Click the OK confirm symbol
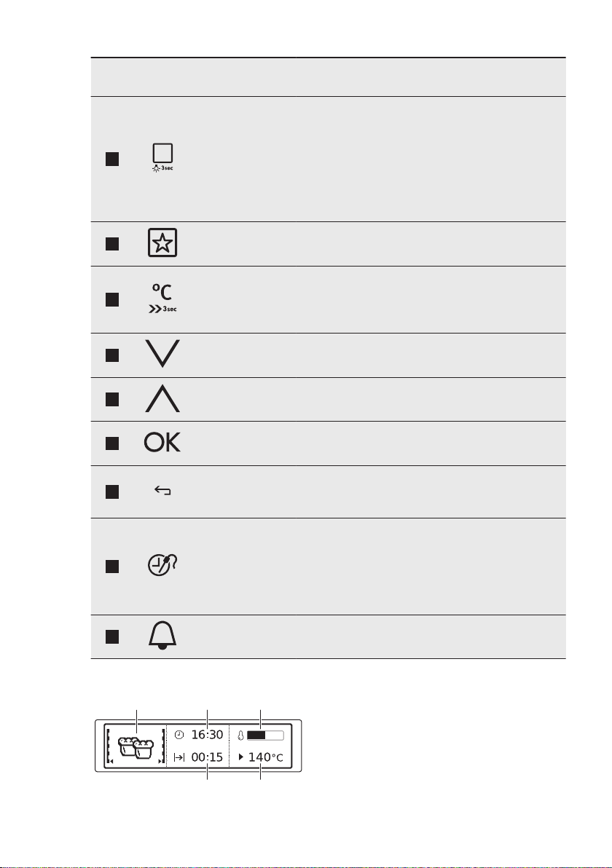 point(162,442)
